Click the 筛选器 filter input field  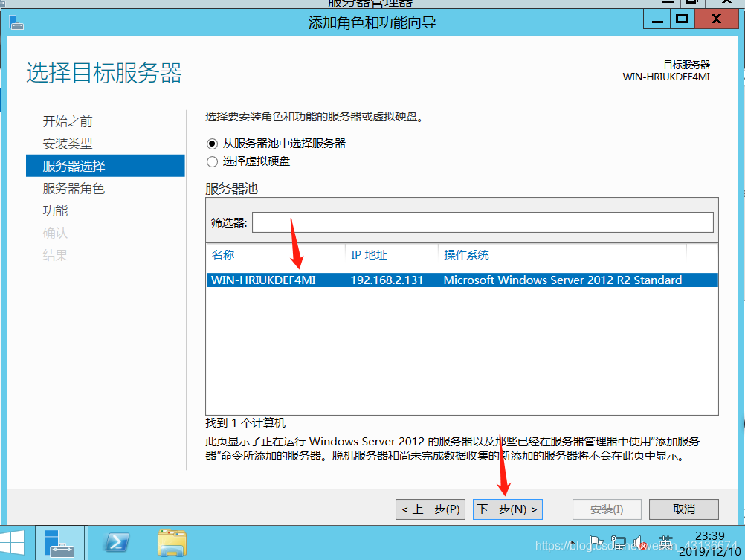pos(483,222)
